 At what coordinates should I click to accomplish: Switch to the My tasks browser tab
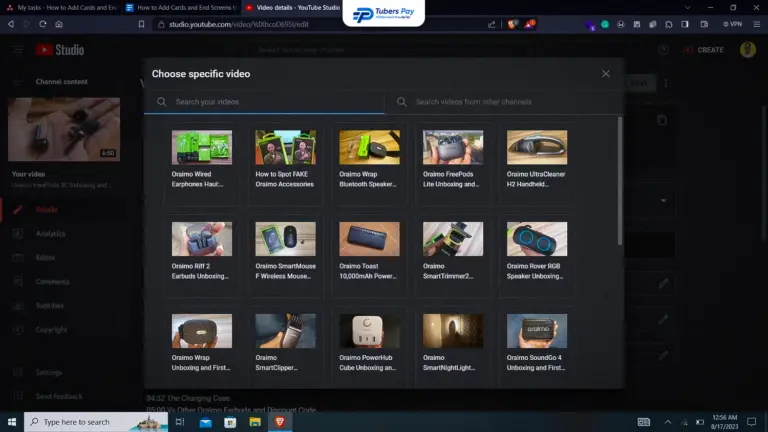[61, 7]
